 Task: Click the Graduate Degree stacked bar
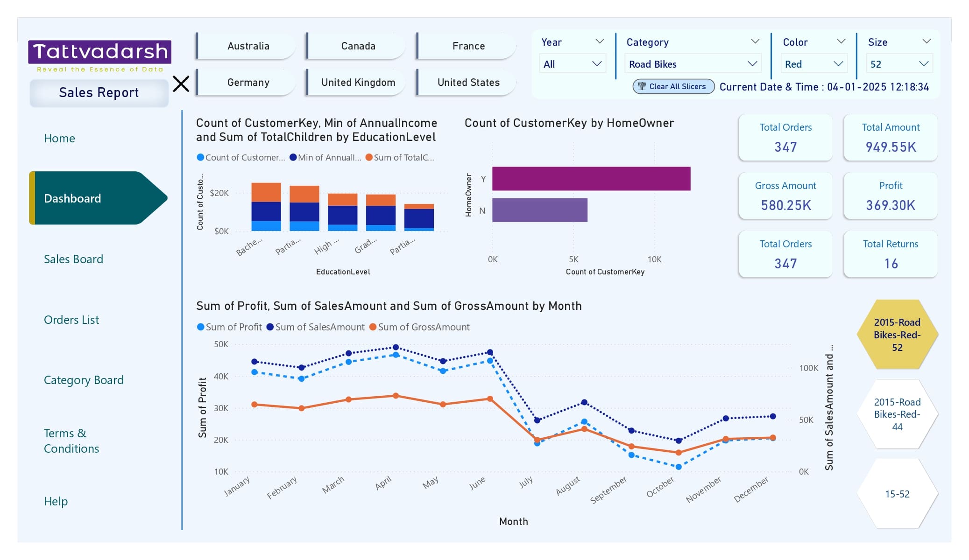coord(381,213)
